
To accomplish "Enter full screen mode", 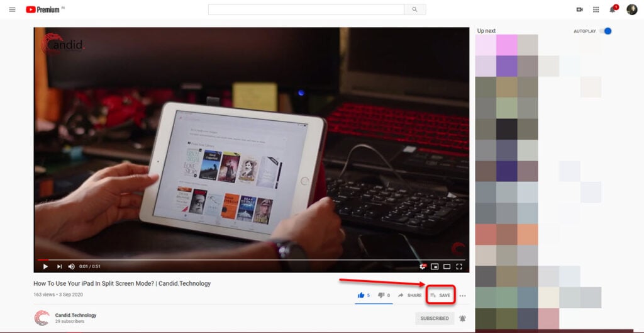I will coord(459,266).
